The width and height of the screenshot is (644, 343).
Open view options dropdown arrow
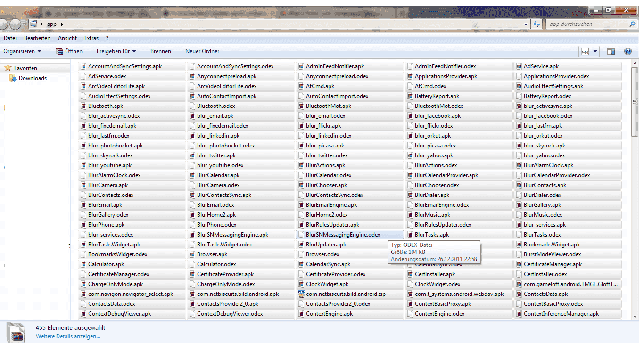[x=595, y=51]
